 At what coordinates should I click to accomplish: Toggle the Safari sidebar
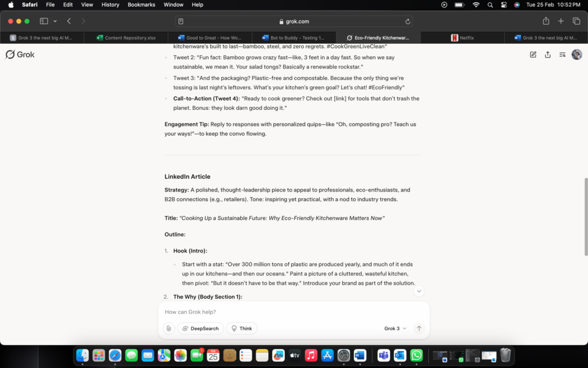pos(44,21)
